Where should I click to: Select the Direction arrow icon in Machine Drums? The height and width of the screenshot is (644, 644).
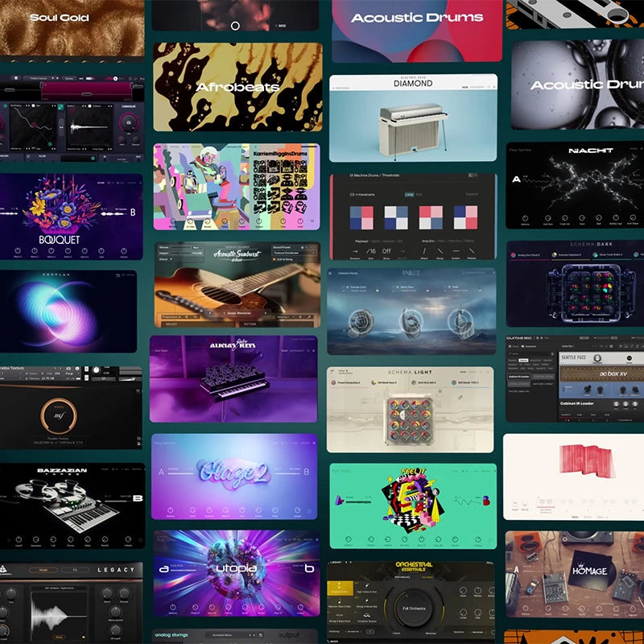355,251
